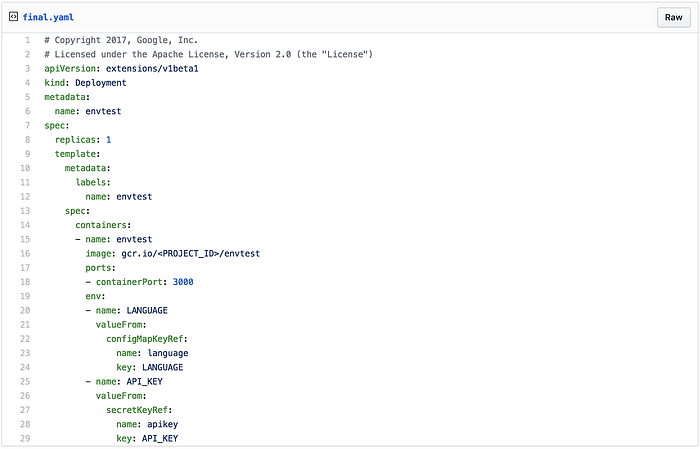Select line number 24
700x449 pixels.
25,368
